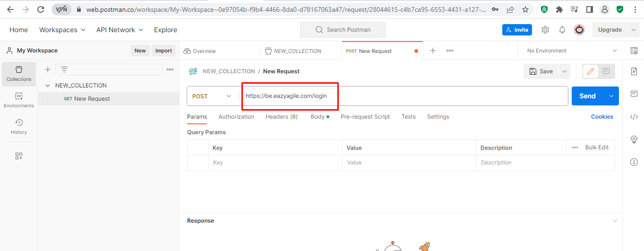Image resolution: width=644 pixels, height=251 pixels.
Task: Open the Collections sidebar panel
Action: click(19, 74)
